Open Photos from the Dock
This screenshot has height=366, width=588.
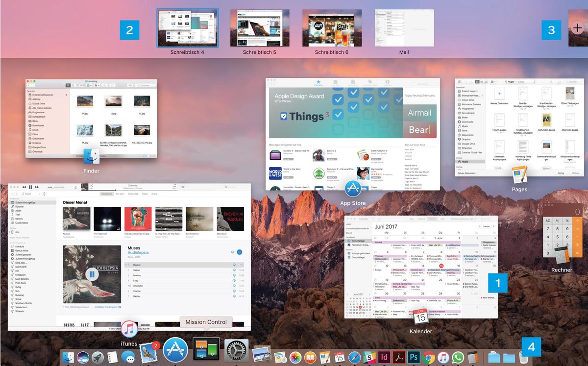[295, 358]
